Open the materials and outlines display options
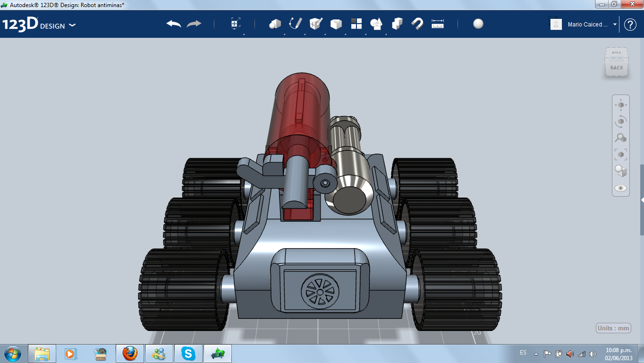644x363 pixels. [621, 171]
